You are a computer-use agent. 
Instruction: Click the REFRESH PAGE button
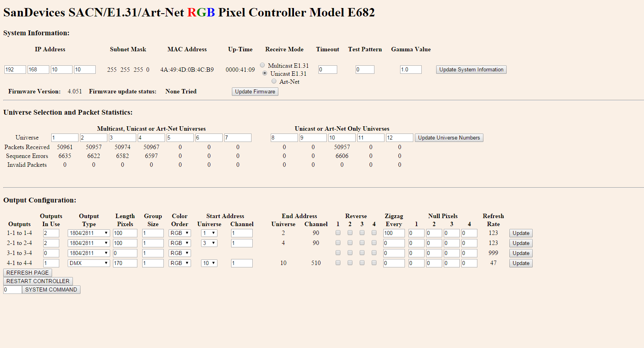pyautogui.click(x=28, y=273)
